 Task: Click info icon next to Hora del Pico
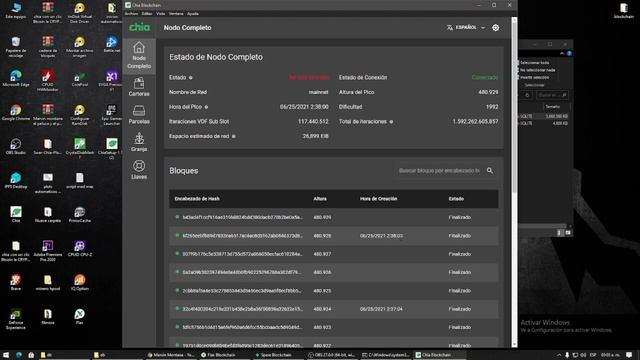[x=206, y=107]
